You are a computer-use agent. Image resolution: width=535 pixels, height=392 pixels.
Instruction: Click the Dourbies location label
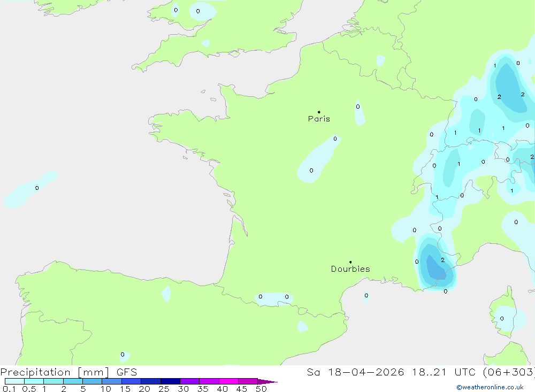(350, 269)
